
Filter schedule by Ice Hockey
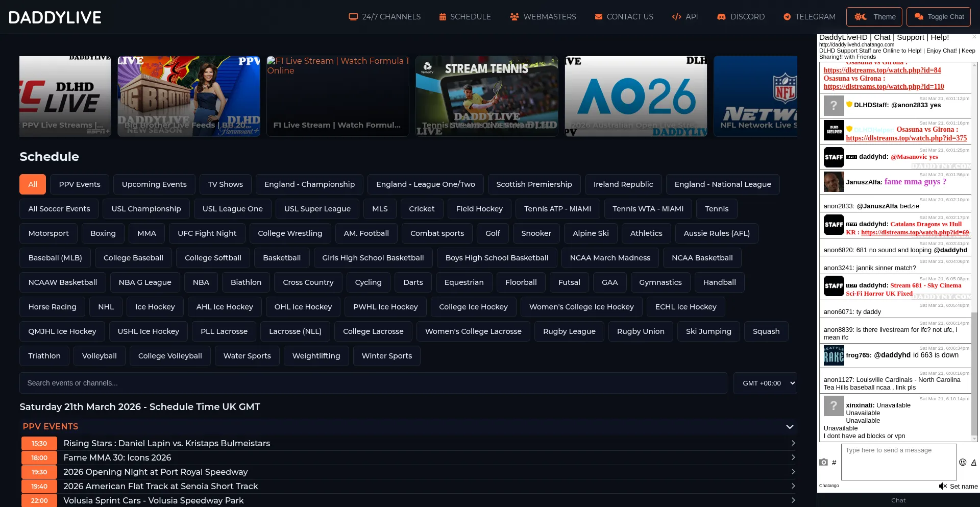coord(155,307)
